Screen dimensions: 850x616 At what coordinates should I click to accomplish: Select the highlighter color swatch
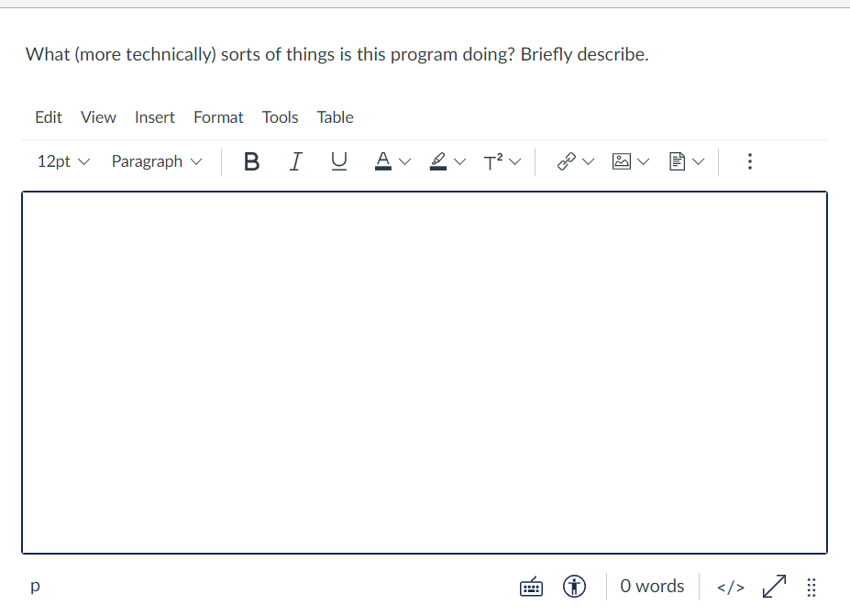click(438, 161)
